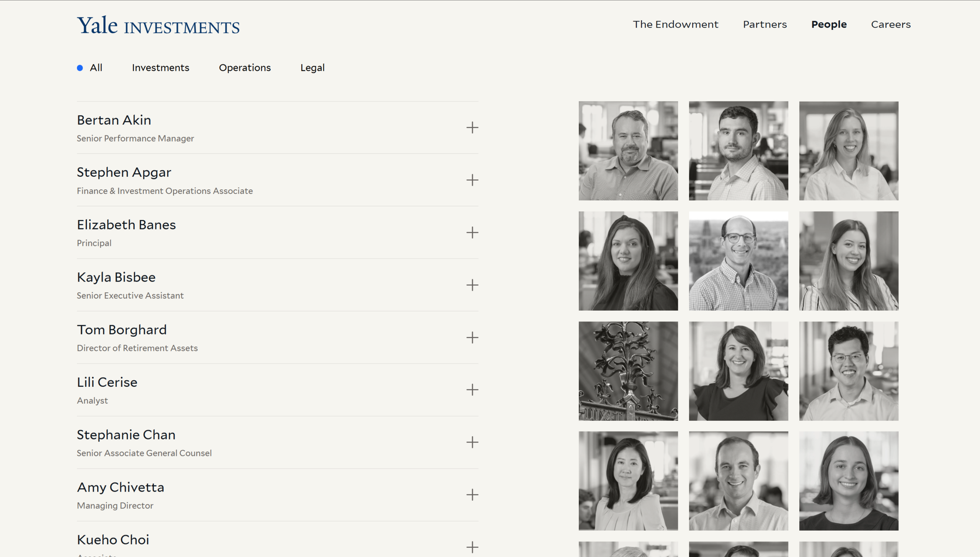This screenshot has width=980, height=557.
Task: Click the bald man with glasses photo
Action: click(x=738, y=261)
